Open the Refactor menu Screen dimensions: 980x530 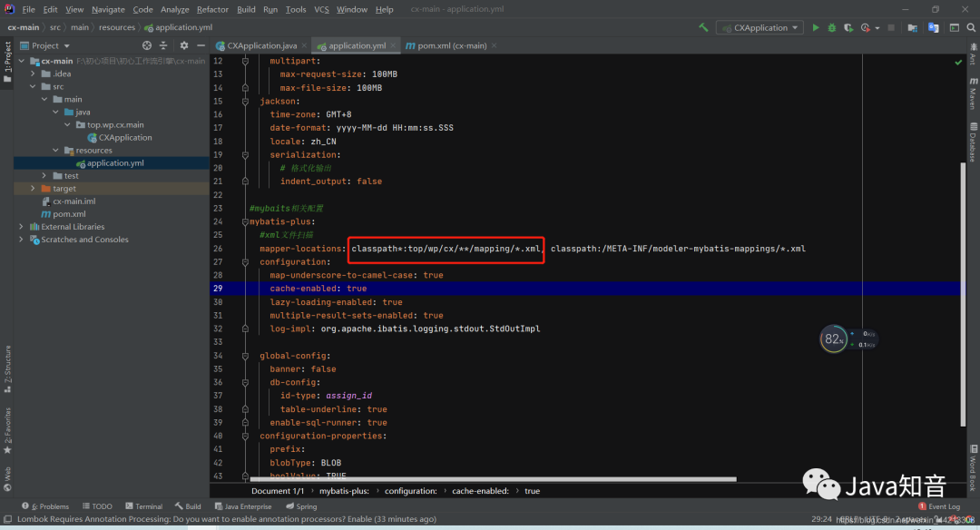click(212, 9)
